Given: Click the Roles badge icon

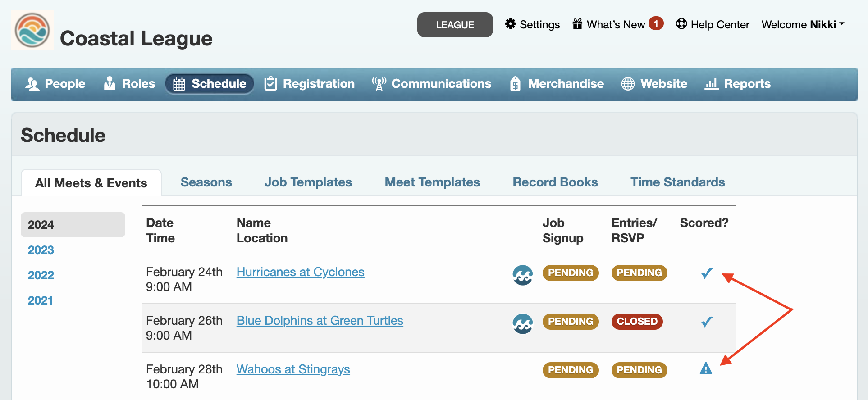Looking at the screenshot, I should point(110,83).
